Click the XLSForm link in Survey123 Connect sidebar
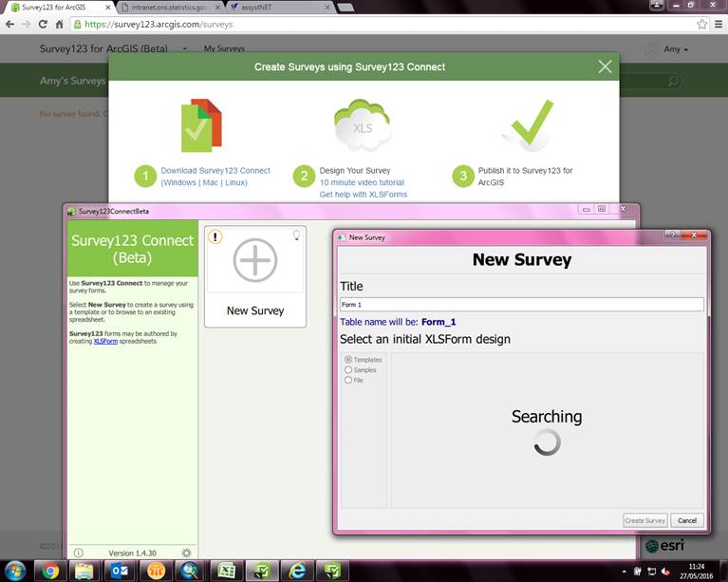 pyautogui.click(x=105, y=341)
